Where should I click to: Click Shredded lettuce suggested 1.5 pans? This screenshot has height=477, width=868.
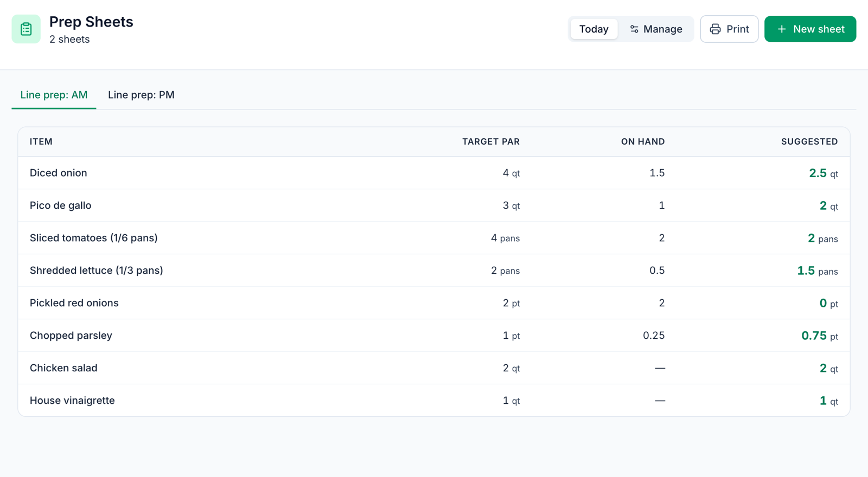click(818, 271)
